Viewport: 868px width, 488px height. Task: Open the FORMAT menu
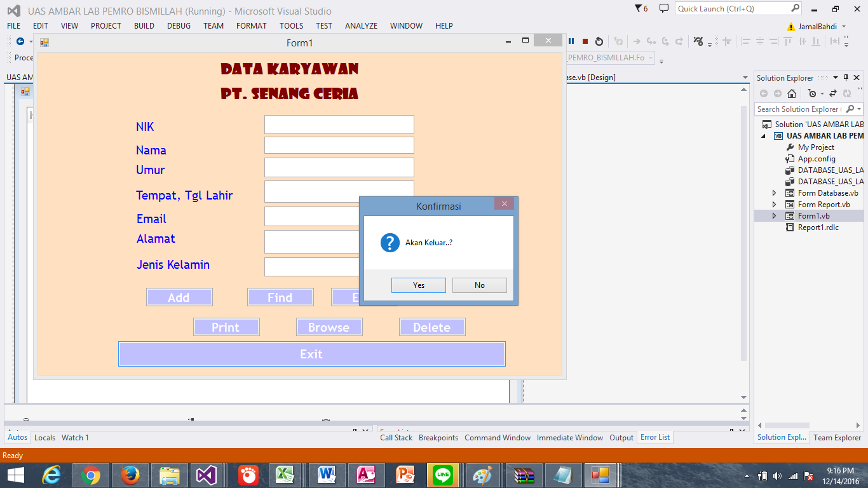(251, 26)
